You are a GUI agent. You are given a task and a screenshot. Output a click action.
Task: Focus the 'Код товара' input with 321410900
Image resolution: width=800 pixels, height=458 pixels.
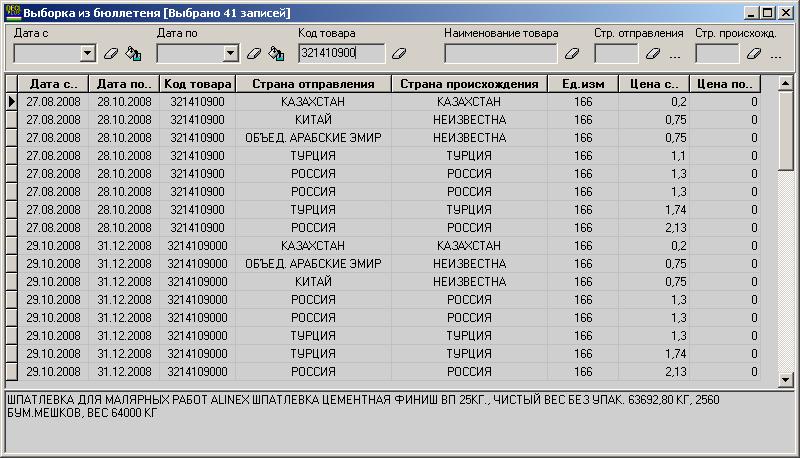(340, 53)
